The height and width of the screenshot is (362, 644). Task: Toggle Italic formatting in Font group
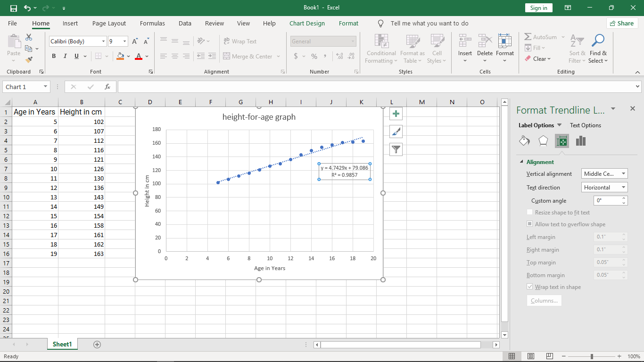65,56
